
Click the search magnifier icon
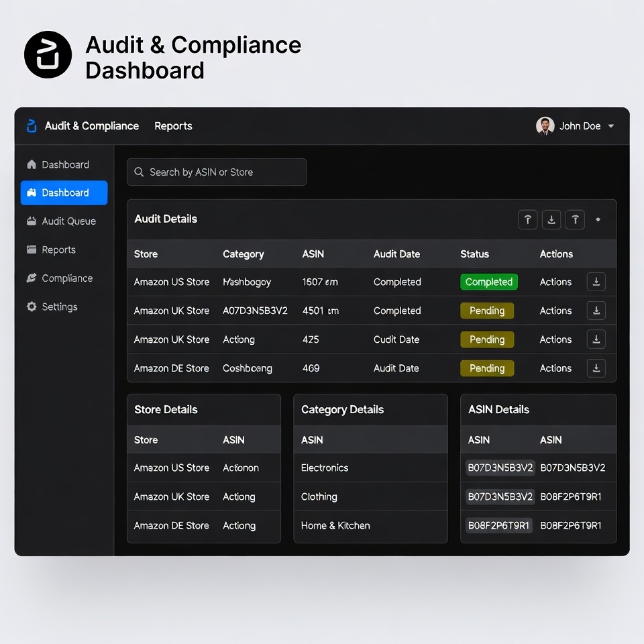click(x=139, y=172)
